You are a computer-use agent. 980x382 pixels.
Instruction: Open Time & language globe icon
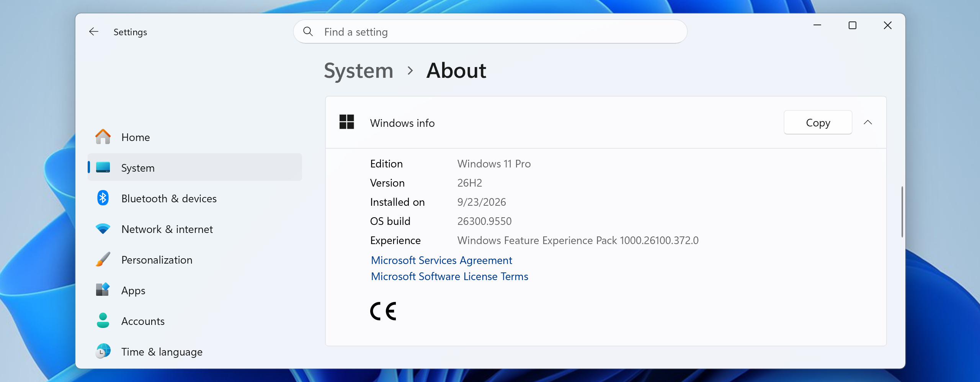103,351
